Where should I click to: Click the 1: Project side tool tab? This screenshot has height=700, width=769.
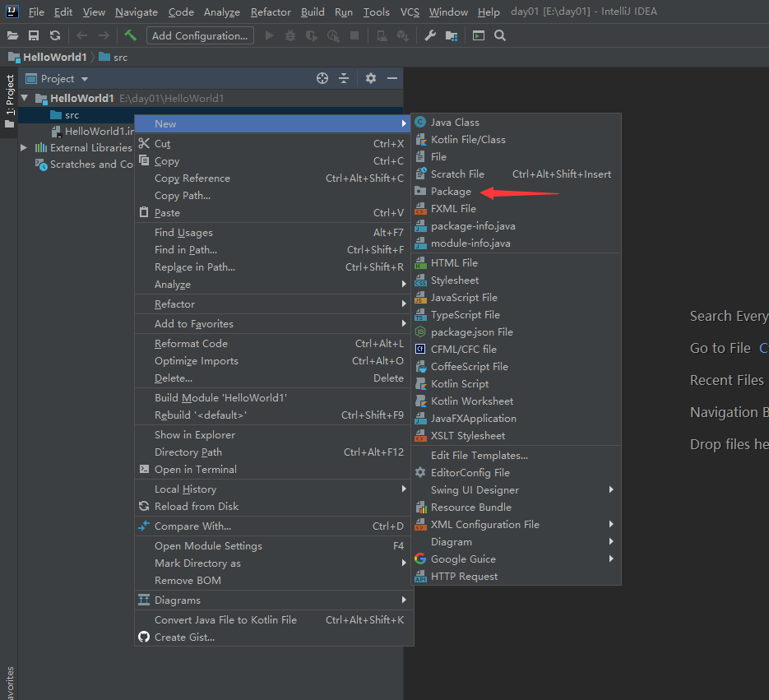pos(9,101)
